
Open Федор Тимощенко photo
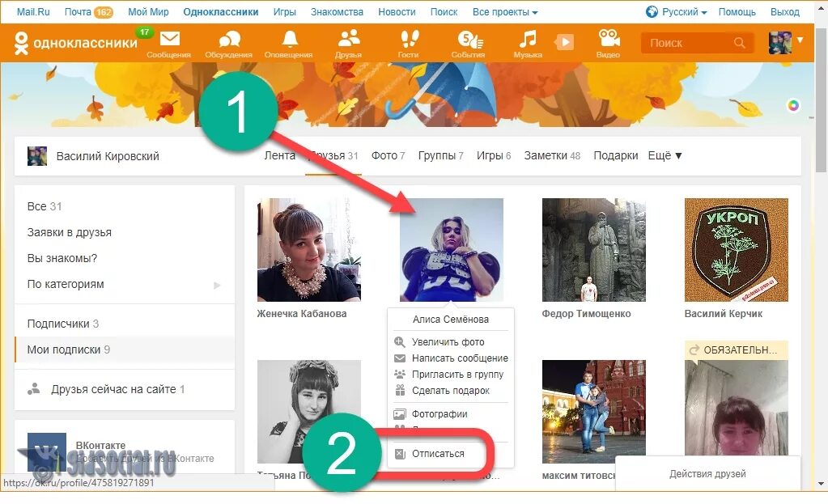(593, 250)
